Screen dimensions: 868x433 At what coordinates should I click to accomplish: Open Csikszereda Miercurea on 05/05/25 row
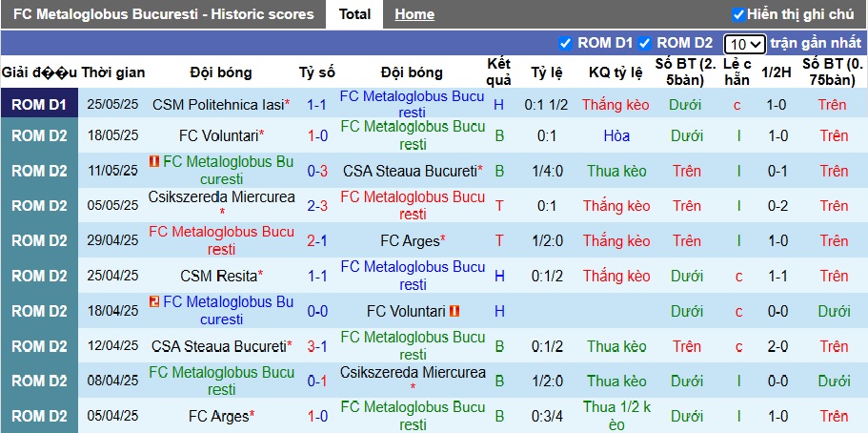tap(221, 197)
